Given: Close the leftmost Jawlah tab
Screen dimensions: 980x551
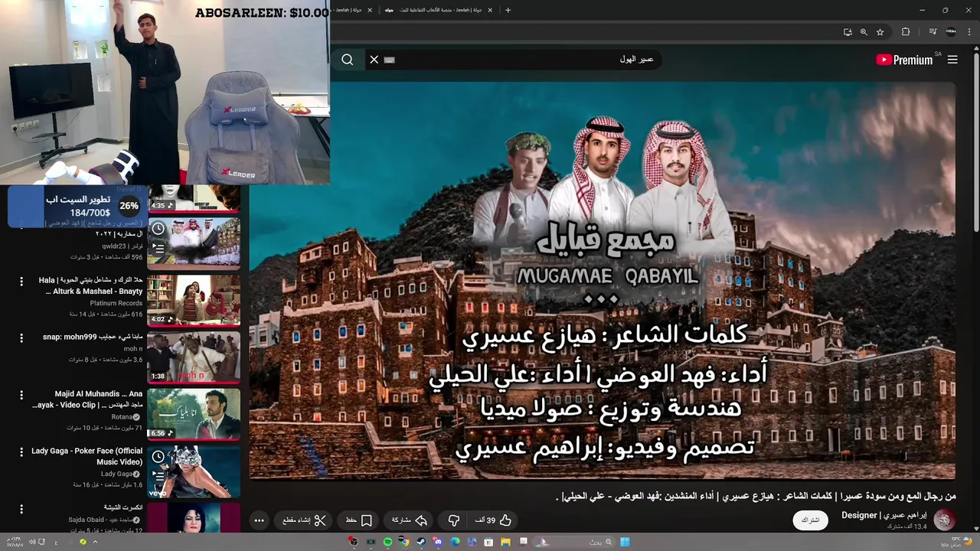Looking at the screenshot, I should (x=370, y=10).
